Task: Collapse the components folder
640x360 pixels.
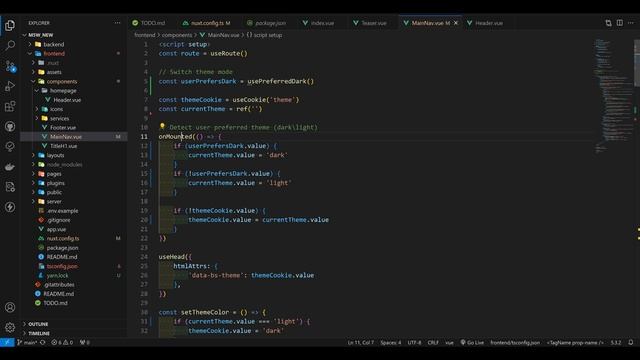Action: coord(62,82)
